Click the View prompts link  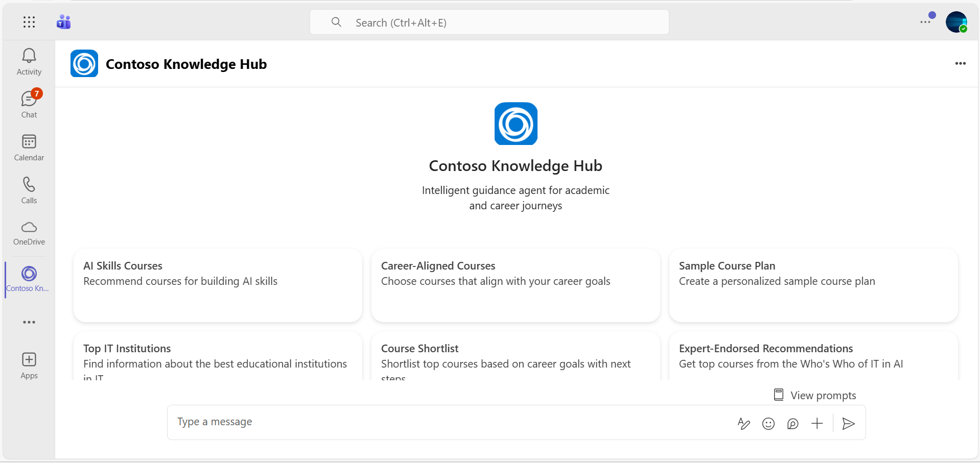tap(814, 395)
